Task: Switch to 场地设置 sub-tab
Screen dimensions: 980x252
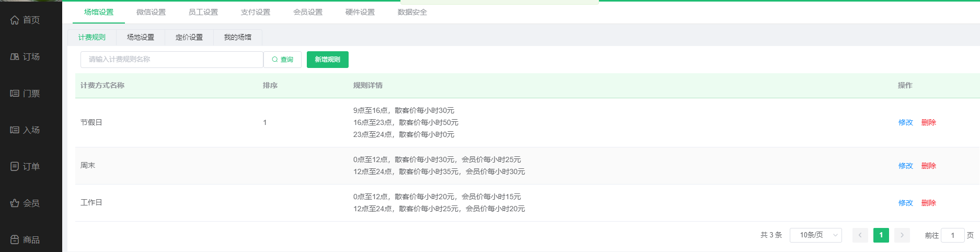Action: click(141, 37)
